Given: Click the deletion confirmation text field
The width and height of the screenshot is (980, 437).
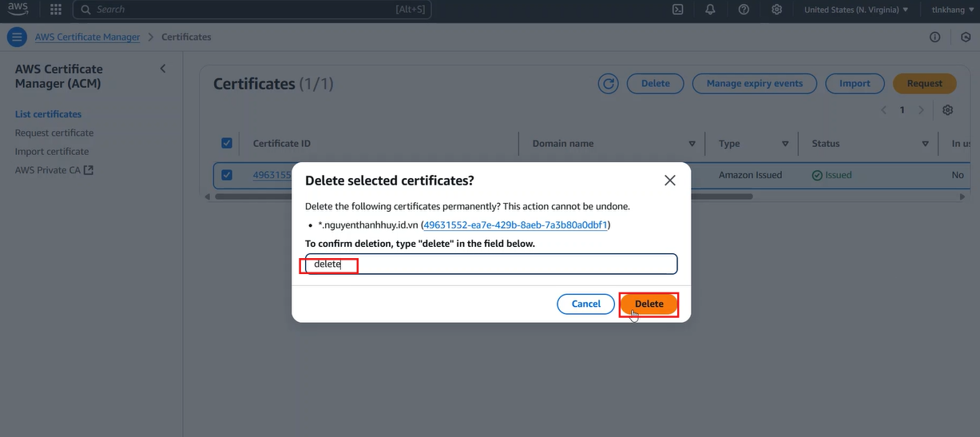Looking at the screenshot, I should pyautogui.click(x=491, y=264).
